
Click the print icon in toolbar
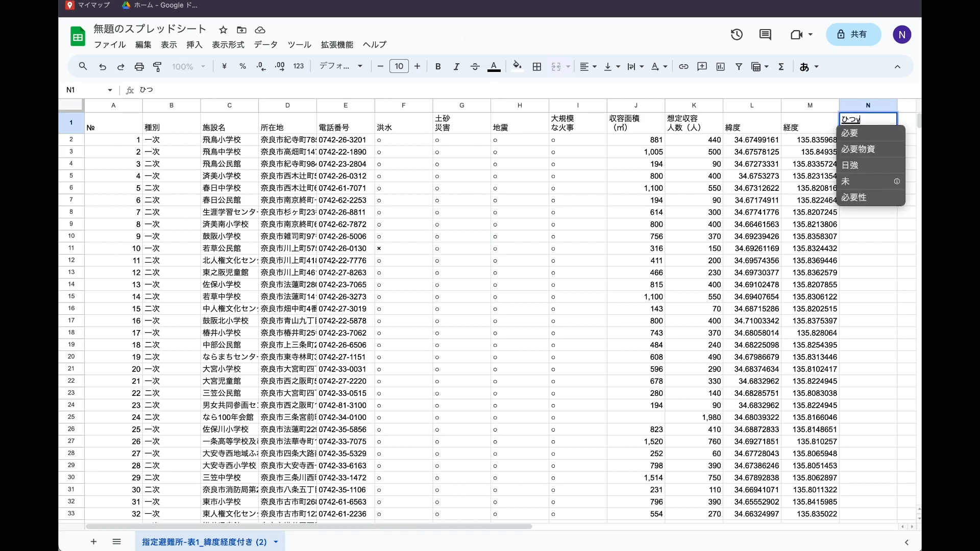(139, 67)
